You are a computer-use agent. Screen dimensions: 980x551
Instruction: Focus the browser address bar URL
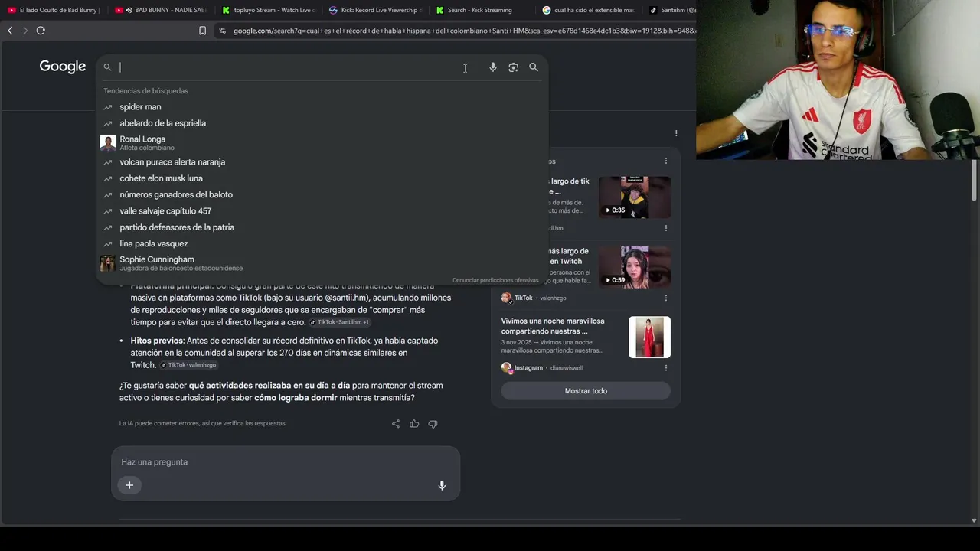(464, 31)
